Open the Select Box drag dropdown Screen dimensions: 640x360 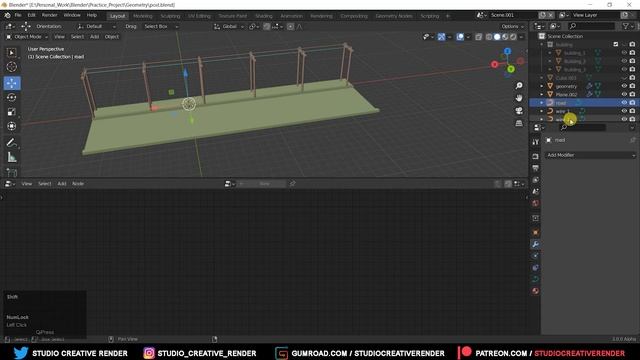click(161, 27)
